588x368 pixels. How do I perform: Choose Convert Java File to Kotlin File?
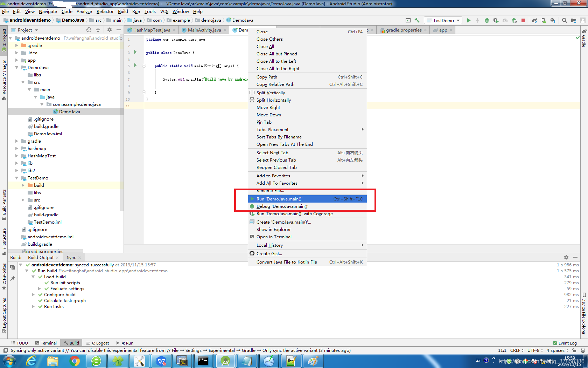pos(307,262)
